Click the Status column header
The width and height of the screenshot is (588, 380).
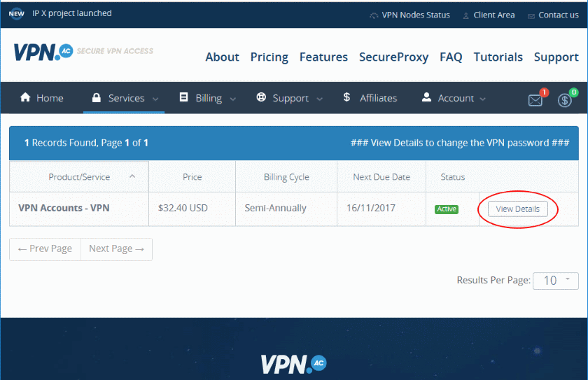tap(453, 177)
